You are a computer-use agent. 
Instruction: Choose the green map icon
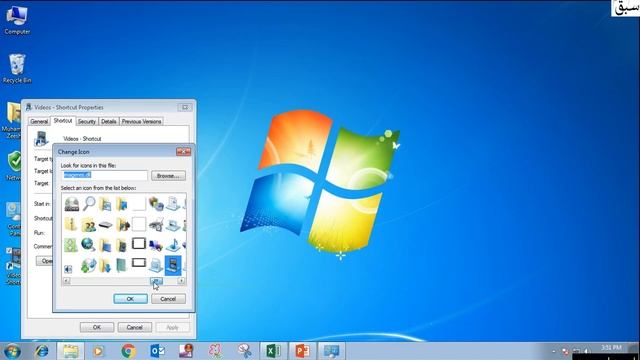(71, 245)
